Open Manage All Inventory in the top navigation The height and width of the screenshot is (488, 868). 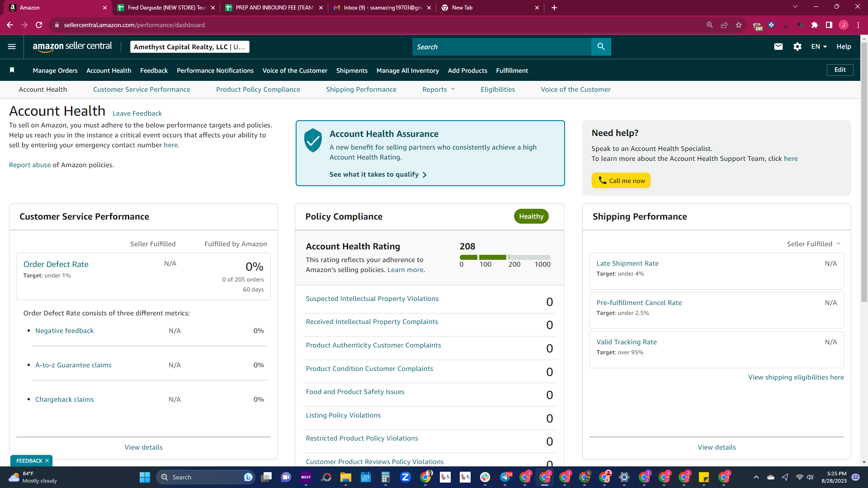point(408,70)
